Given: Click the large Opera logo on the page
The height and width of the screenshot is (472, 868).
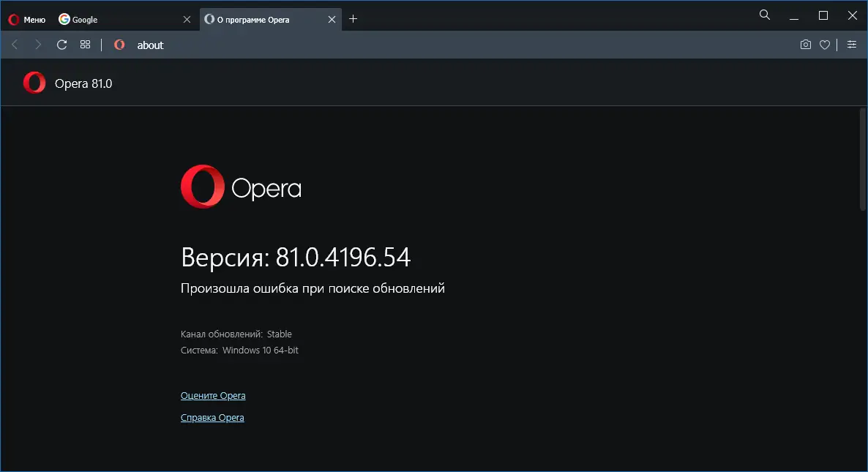Looking at the screenshot, I should coord(201,187).
